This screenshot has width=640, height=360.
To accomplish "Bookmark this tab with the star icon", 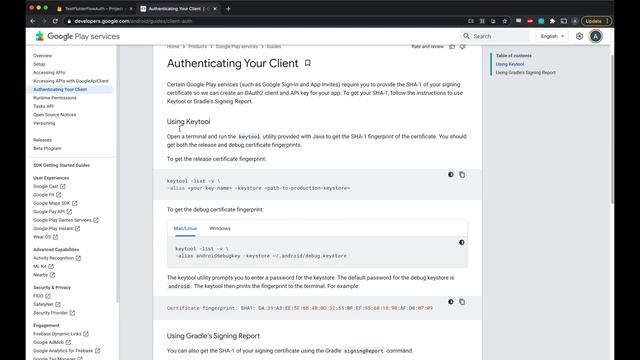I will (x=504, y=21).
